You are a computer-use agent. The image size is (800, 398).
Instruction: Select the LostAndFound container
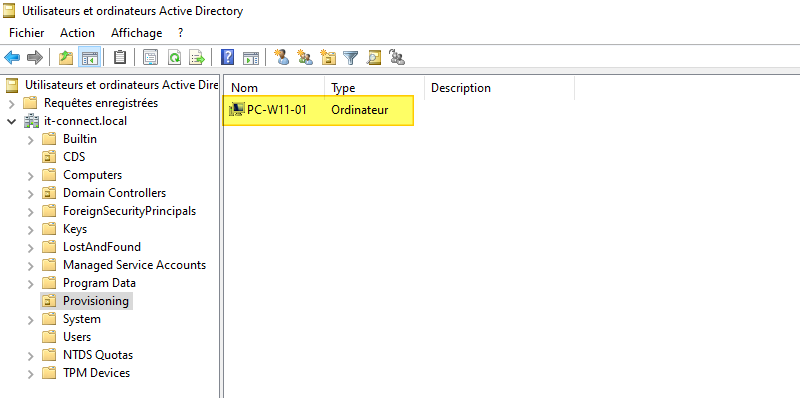click(x=102, y=247)
